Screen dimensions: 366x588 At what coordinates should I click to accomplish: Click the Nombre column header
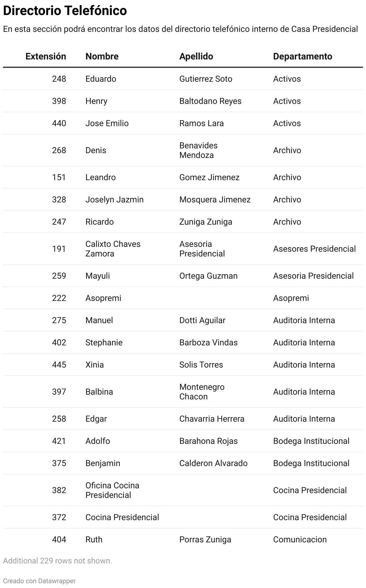click(x=102, y=56)
